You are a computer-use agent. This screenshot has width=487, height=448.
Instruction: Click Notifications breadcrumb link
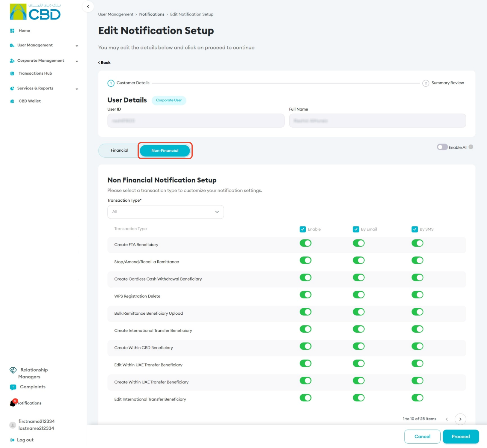click(x=152, y=14)
